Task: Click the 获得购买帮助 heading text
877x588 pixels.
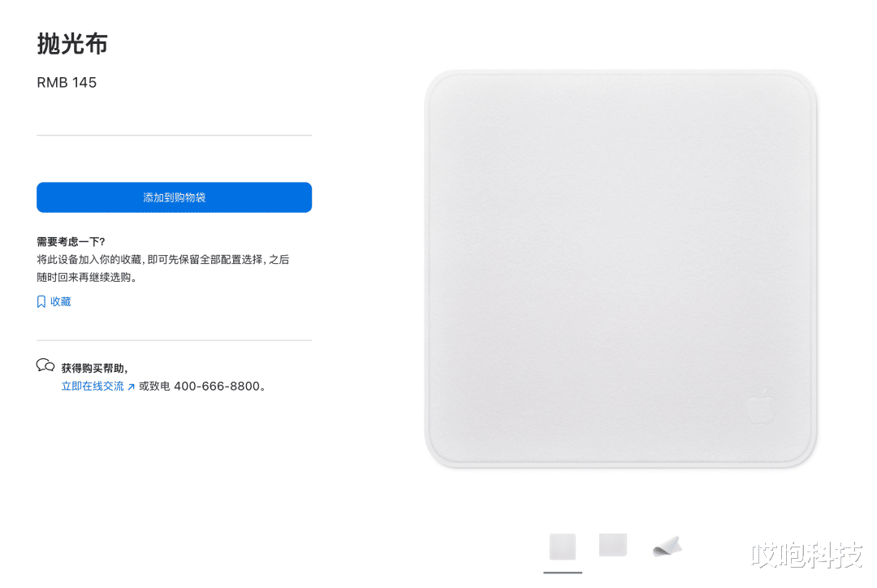Action: coord(94,368)
